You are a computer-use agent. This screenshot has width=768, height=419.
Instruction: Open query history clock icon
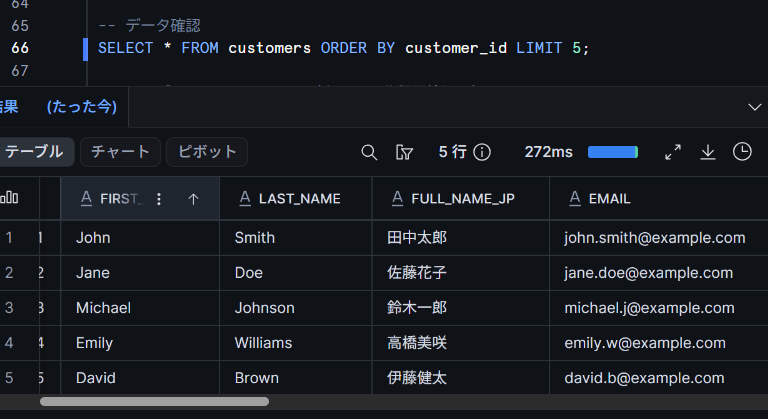pyautogui.click(x=742, y=152)
